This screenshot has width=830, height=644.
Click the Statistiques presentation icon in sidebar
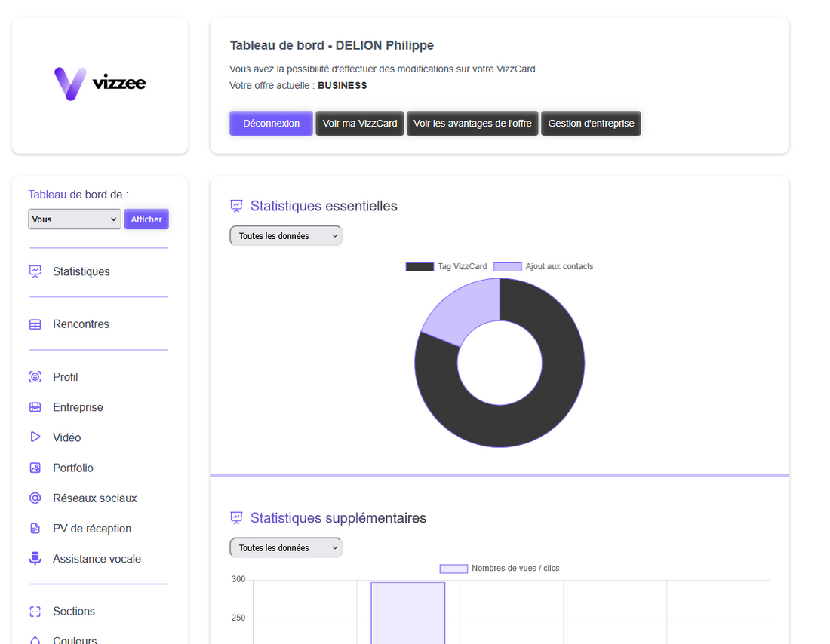(35, 271)
